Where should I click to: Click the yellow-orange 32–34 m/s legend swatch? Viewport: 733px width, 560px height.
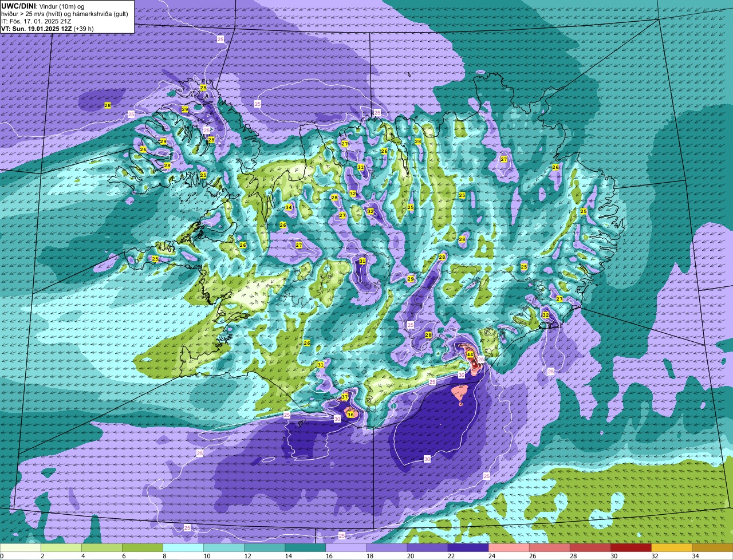[672, 548]
